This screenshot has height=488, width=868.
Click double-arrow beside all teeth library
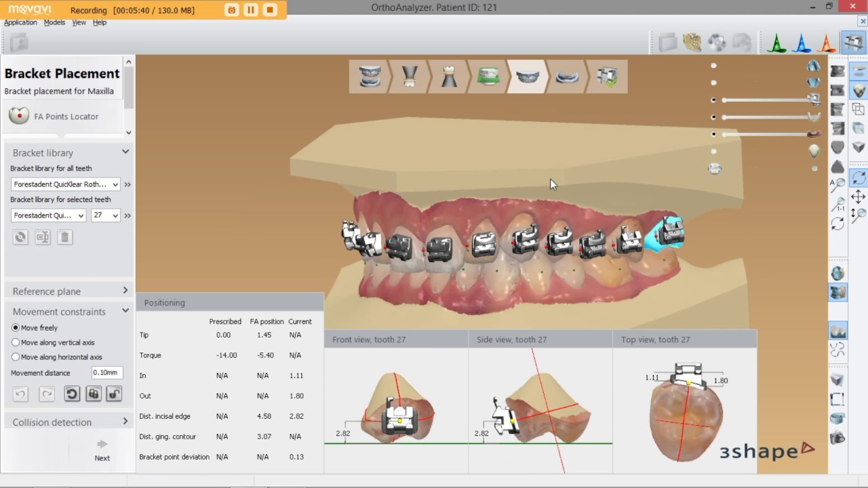coord(127,184)
